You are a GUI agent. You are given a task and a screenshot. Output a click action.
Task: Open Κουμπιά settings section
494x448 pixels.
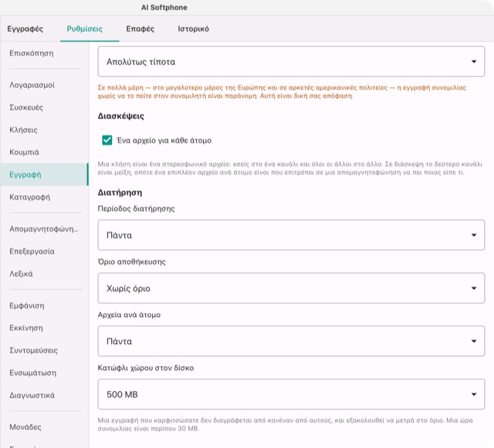(44, 152)
